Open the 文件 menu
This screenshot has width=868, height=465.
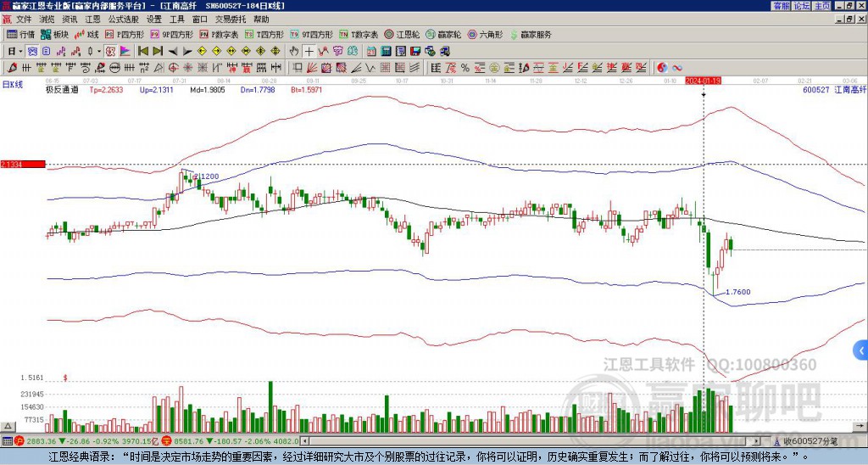[24, 20]
